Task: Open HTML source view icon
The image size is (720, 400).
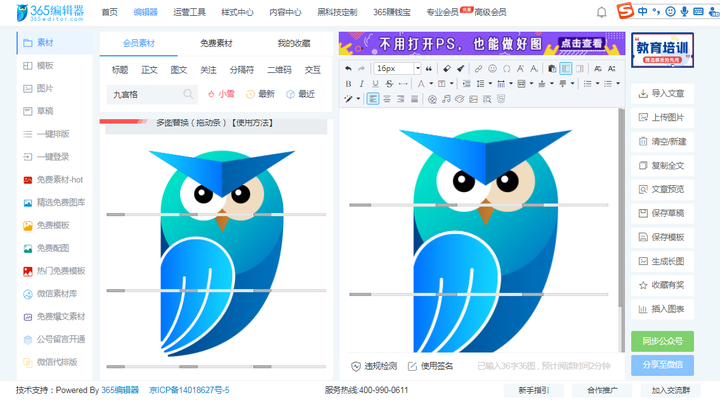Action: [501, 99]
